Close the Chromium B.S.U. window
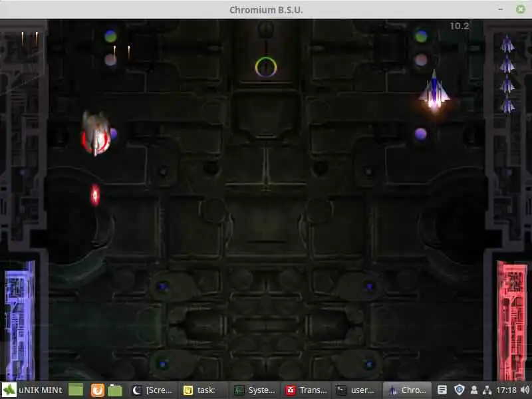Viewport: 532px width, 399px height. tap(521, 9)
